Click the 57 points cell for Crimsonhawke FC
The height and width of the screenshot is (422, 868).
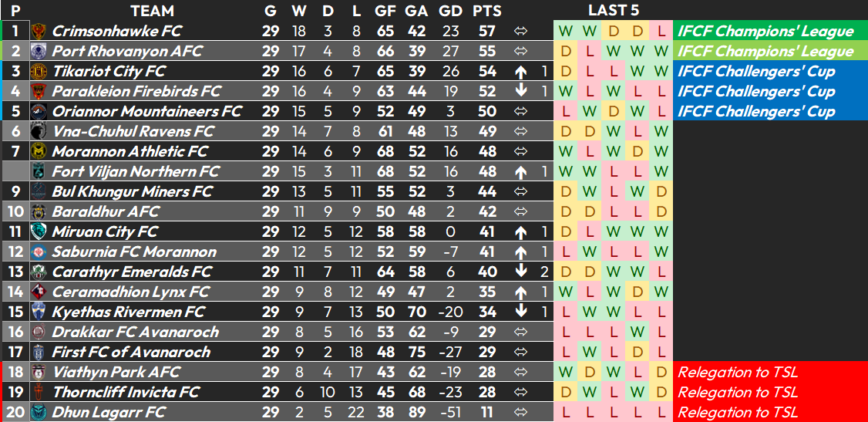487,31
